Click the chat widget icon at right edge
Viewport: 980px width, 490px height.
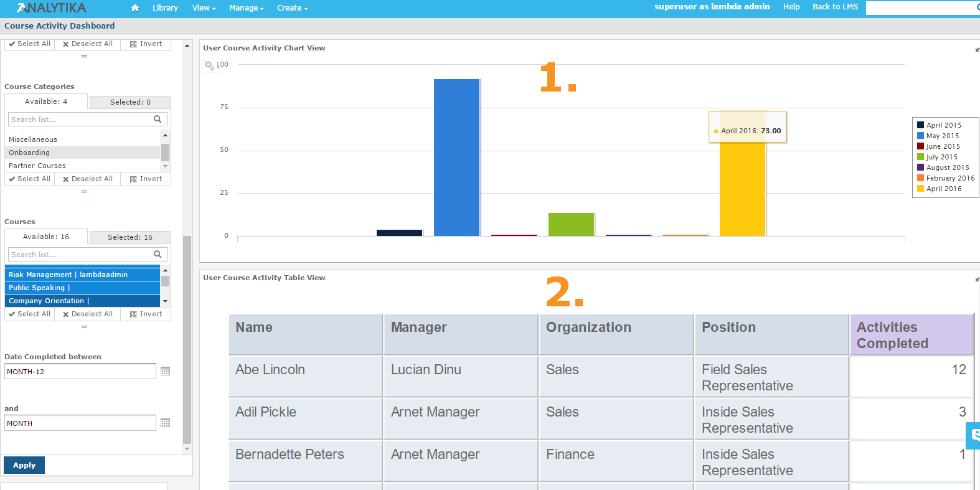pos(974,435)
